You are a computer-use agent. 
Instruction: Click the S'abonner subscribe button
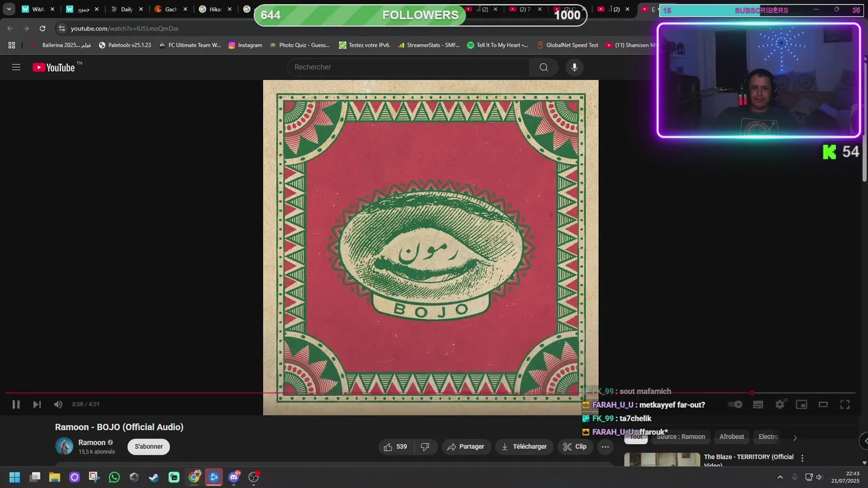[x=149, y=447]
